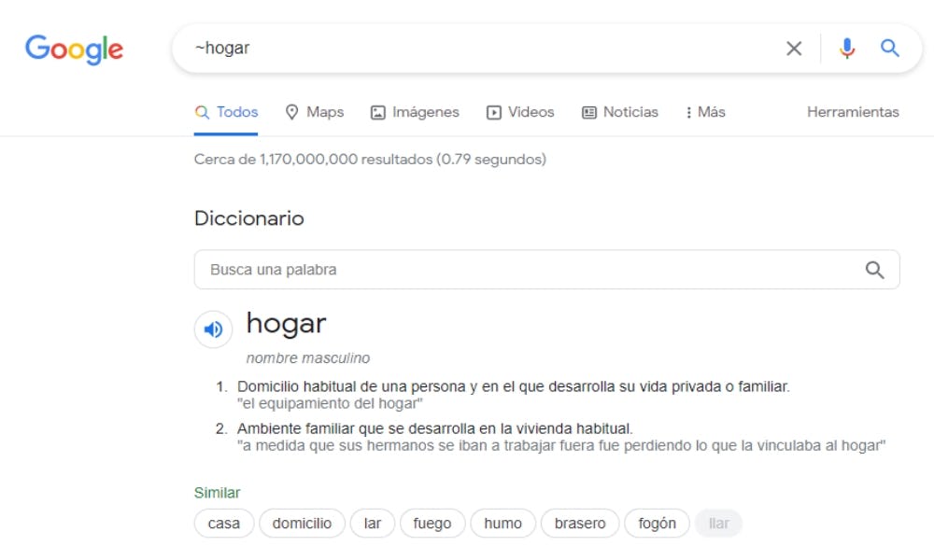The height and width of the screenshot is (560, 934).
Task: Click the speaker icon to hear hogar pronounced
Action: [213, 329]
